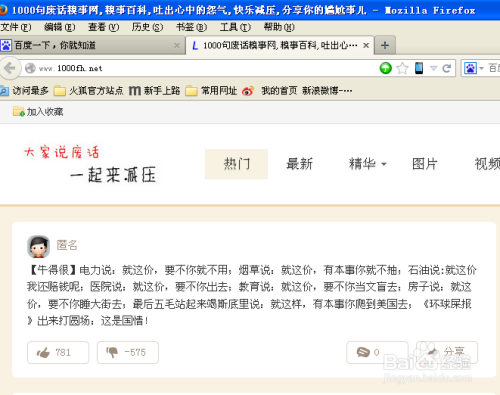Screen dimensions: 500x395
Task: Click the browser back arrow button
Action: pos(9,68)
